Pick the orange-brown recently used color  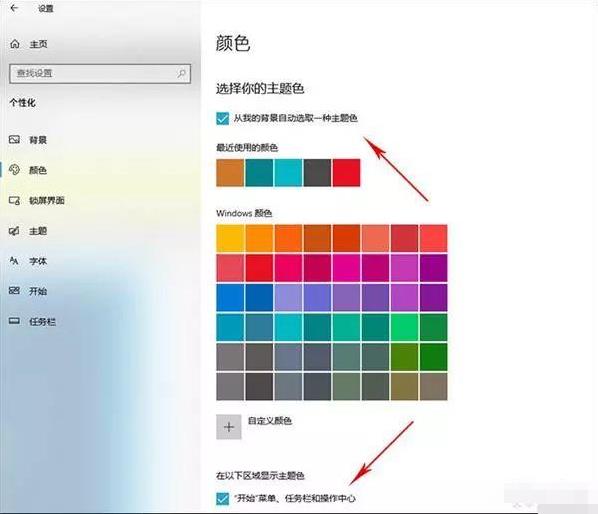(x=230, y=173)
